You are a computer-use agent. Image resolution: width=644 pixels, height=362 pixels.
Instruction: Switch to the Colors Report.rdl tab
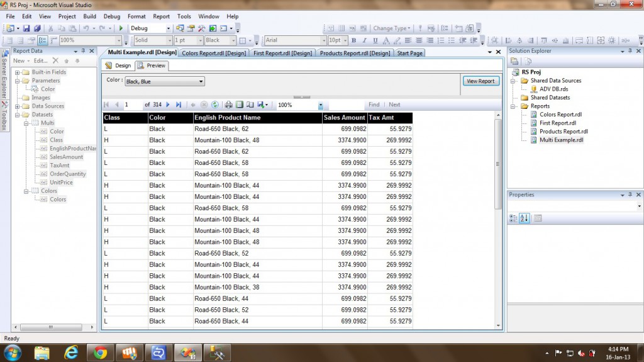click(x=214, y=53)
